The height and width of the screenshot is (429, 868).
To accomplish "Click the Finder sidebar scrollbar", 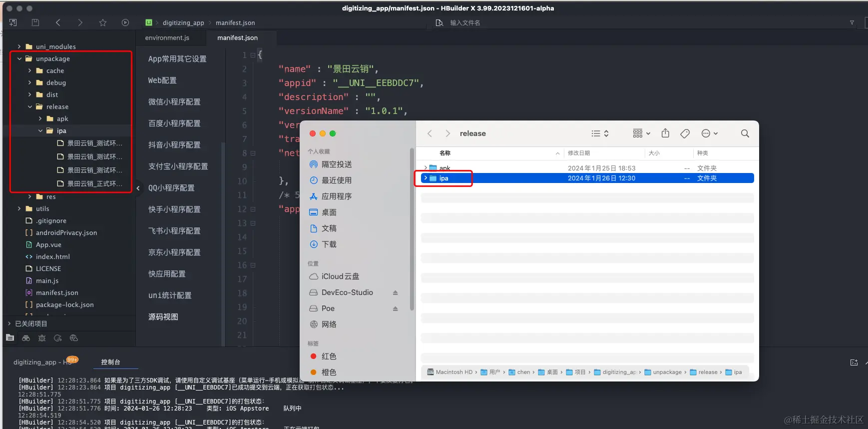I will (412, 229).
